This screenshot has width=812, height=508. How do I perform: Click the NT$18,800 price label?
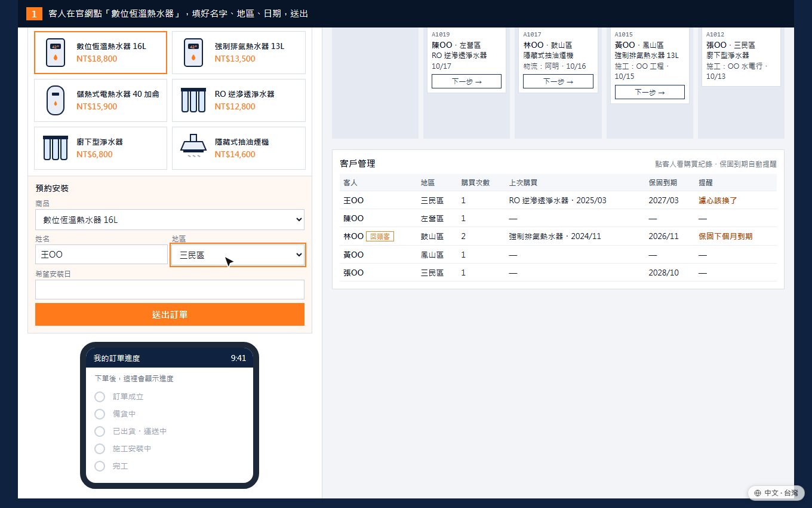pos(97,59)
